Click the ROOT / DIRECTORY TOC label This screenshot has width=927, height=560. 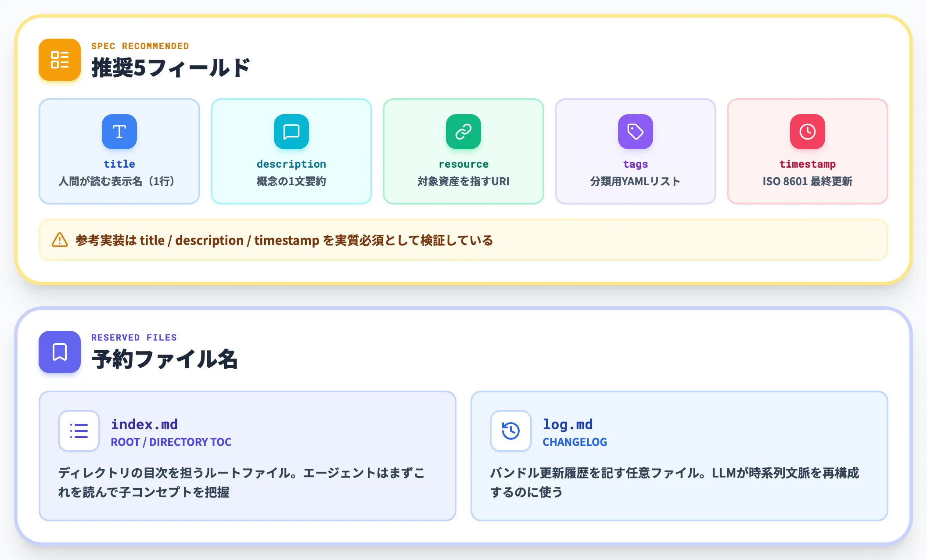point(171,442)
